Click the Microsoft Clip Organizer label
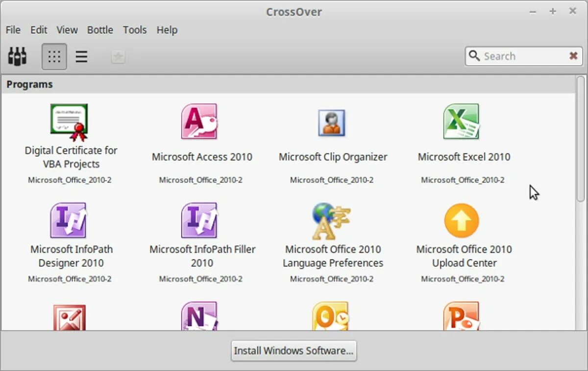This screenshot has height=371, width=588. [x=333, y=157]
